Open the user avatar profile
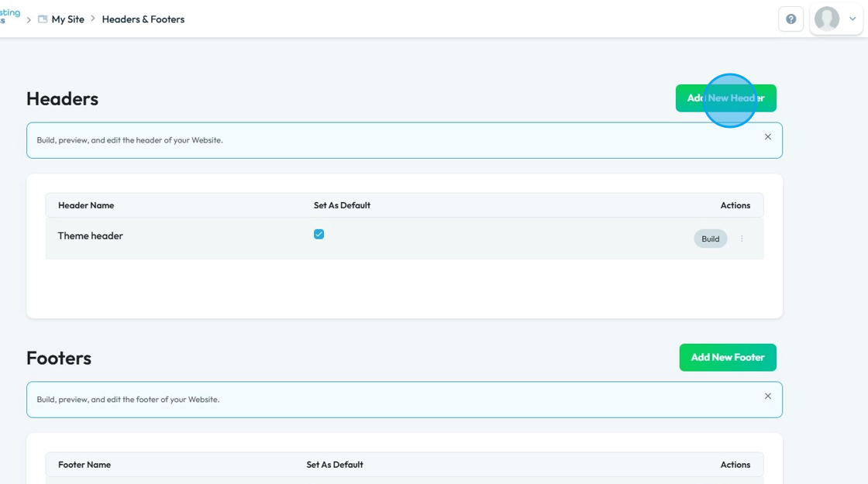868x484 pixels. (826, 19)
